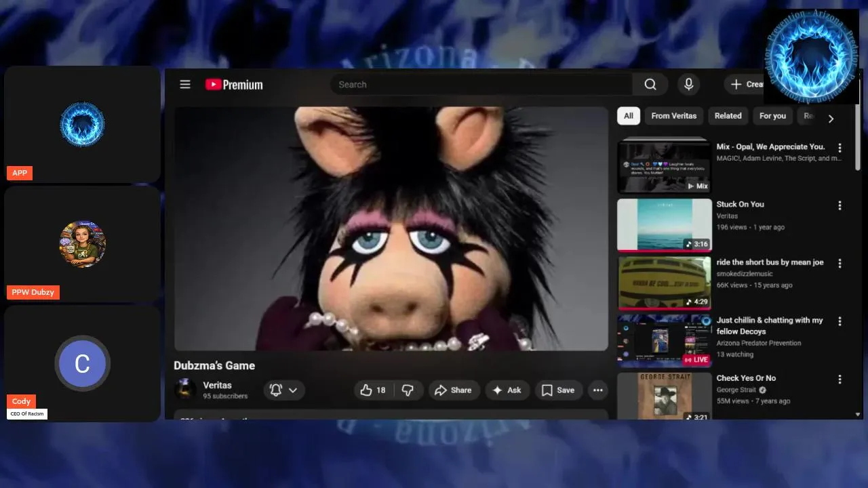
Task: Open 'Just chillin & chatting' title link
Action: [770, 325]
